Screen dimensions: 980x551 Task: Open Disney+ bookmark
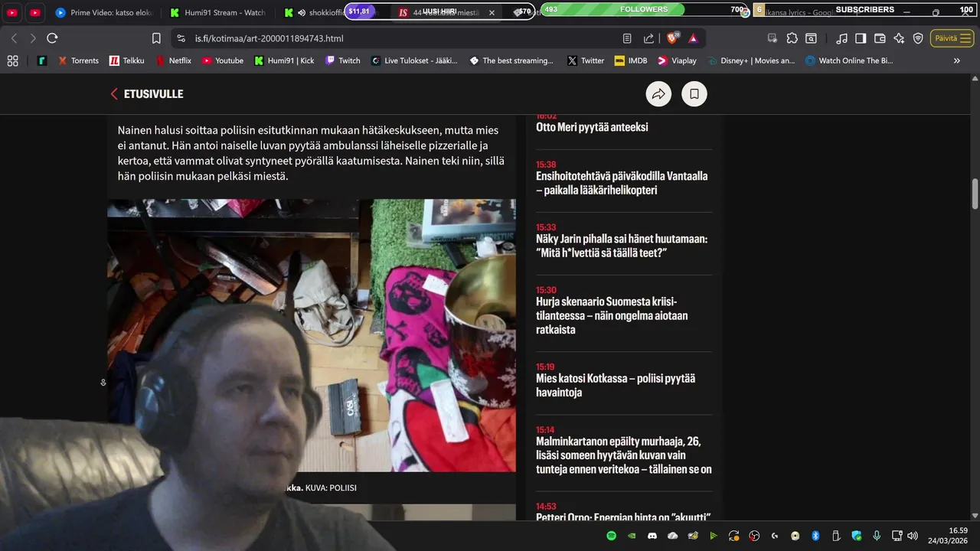(751, 60)
